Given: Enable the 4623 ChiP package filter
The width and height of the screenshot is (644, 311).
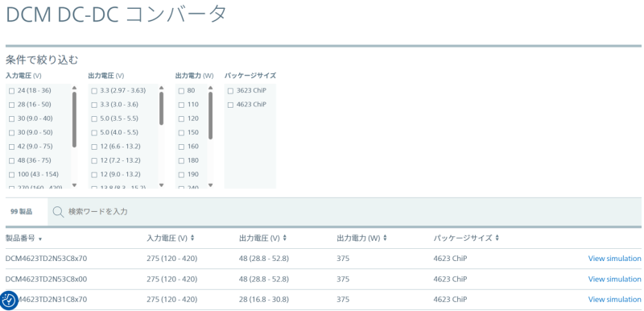Looking at the screenshot, I should click(x=230, y=105).
